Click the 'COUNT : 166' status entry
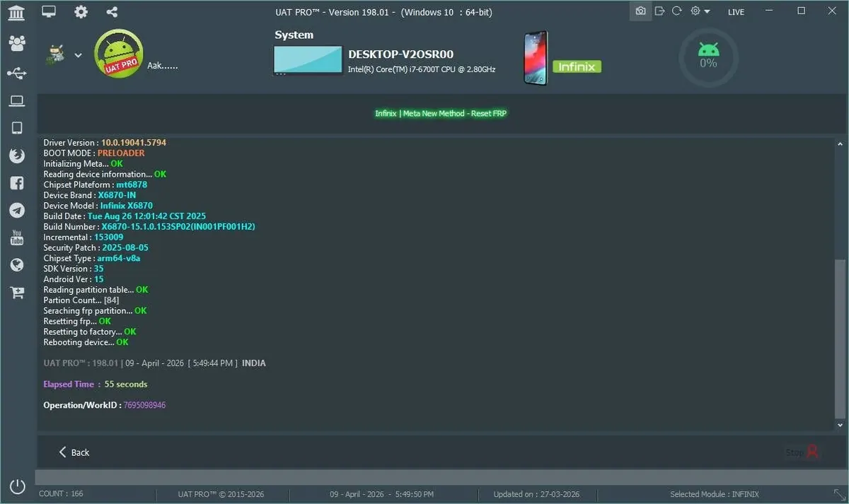The height and width of the screenshot is (504, 849). [x=61, y=493]
